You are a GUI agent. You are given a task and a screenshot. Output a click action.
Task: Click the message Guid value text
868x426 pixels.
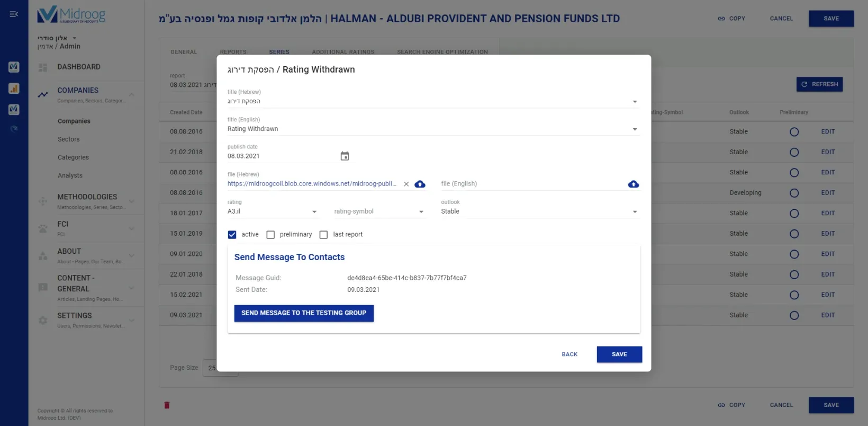click(x=406, y=278)
